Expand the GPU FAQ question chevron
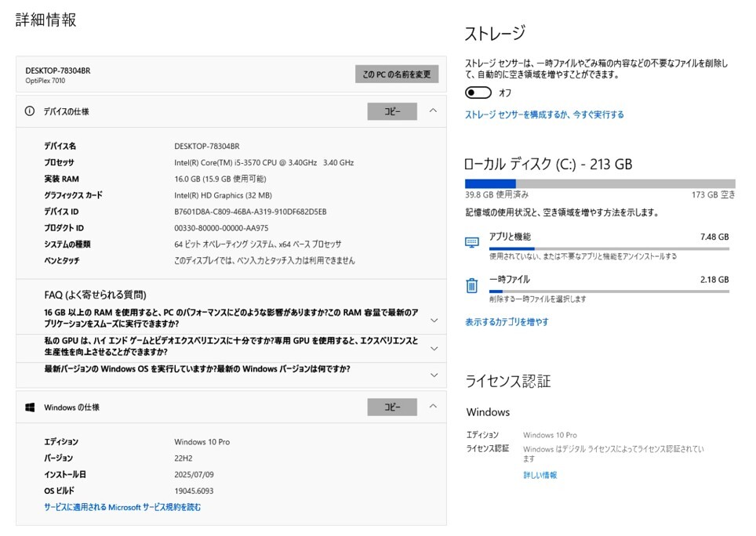Viewport: 756px width, 536px height. coord(434,348)
